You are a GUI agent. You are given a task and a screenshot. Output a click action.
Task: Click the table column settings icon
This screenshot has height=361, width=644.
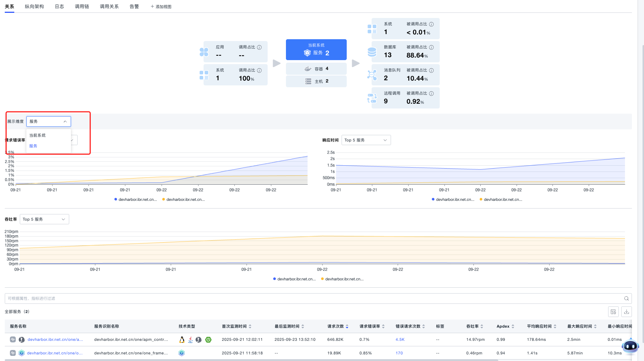[x=613, y=312]
